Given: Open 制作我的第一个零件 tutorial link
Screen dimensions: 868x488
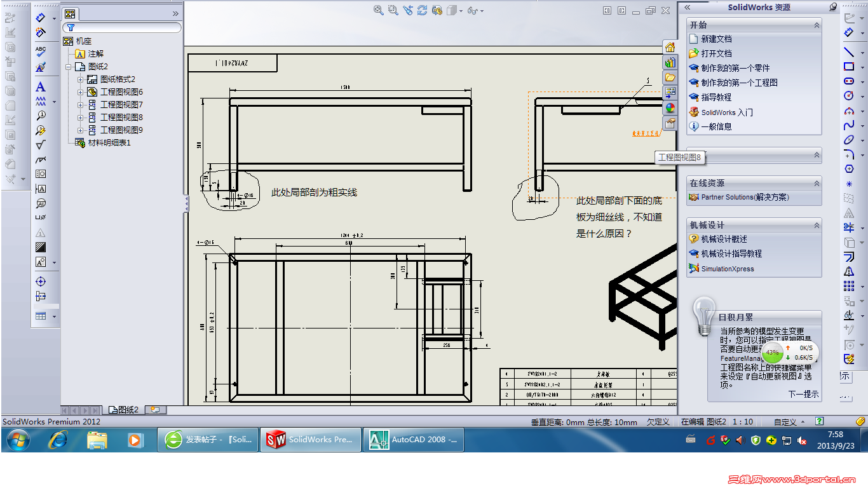Looking at the screenshot, I should pyautogui.click(x=735, y=69).
